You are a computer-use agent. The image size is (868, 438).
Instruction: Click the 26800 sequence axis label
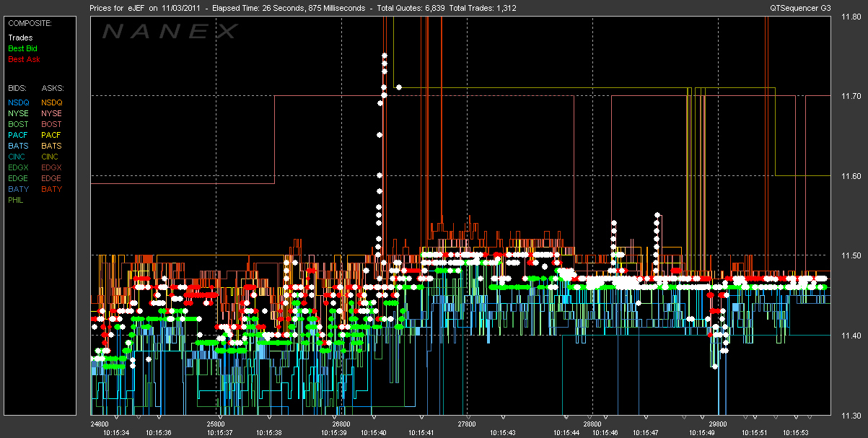pos(341,424)
